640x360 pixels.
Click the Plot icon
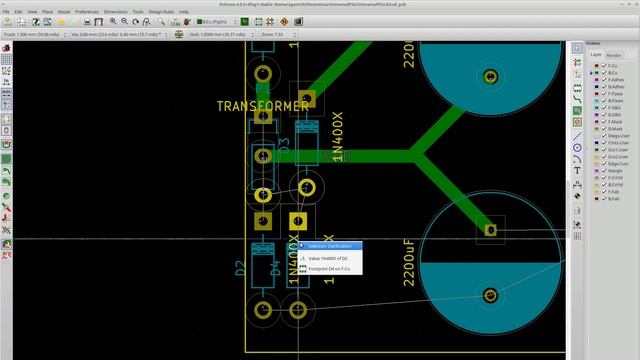[x=98, y=22]
